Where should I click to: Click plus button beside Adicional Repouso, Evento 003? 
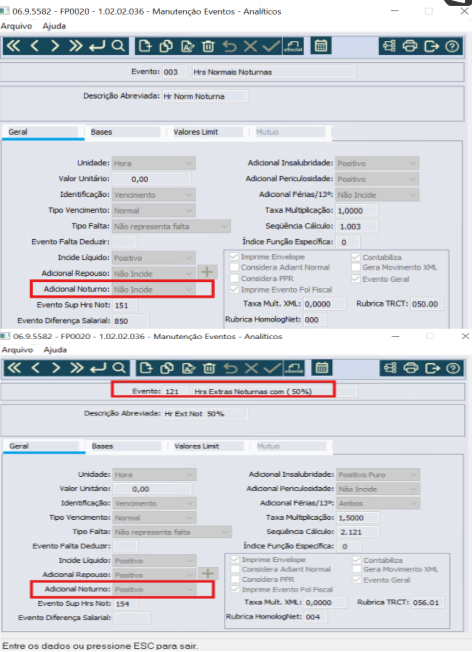tap(207, 272)
